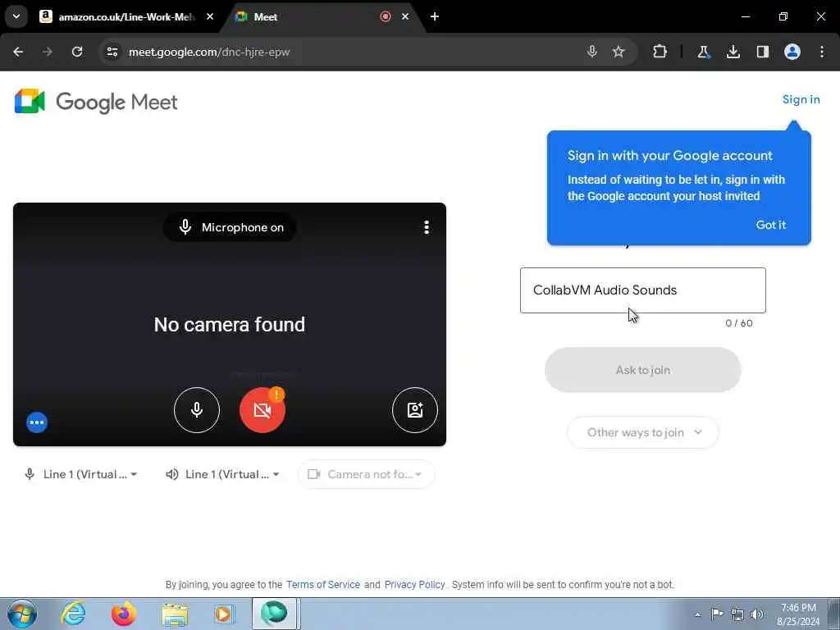The width and height of the screenshot is (840, 630).
Task: Launch Firefox from the taskbar
Action: [x=123, y=614]
